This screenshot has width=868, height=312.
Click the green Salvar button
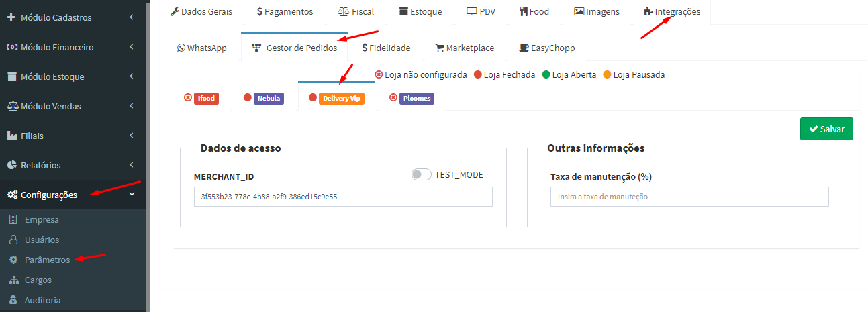click(x=826, y=129)
